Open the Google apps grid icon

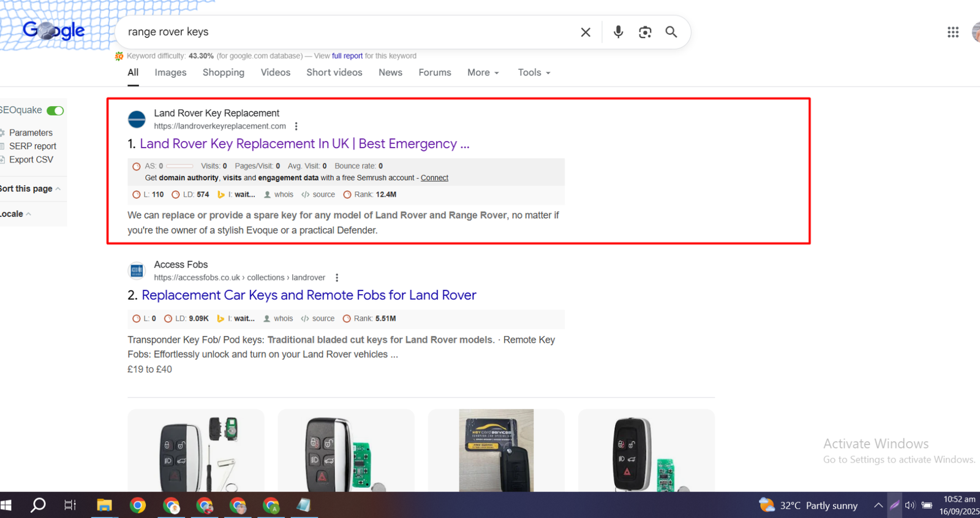click(x=952, y=32)
